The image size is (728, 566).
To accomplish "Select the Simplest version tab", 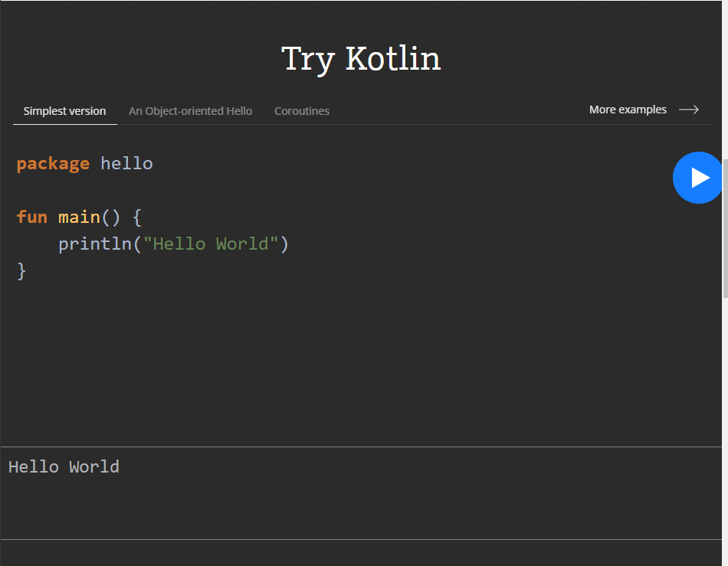I will point(64,111).
